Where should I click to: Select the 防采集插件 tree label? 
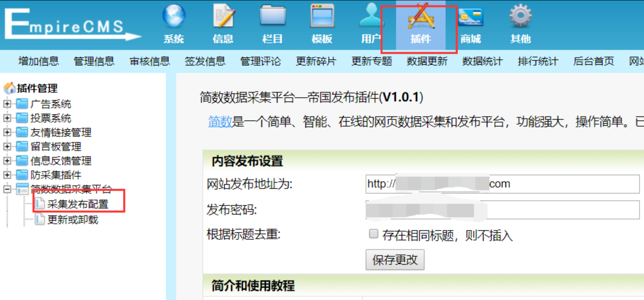[56, 175]
